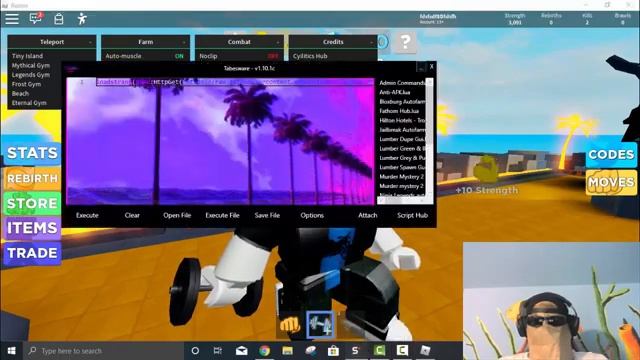Teleport to Tiny Island
The height and width of the screenshot is (360, 640).
point(27,56)
